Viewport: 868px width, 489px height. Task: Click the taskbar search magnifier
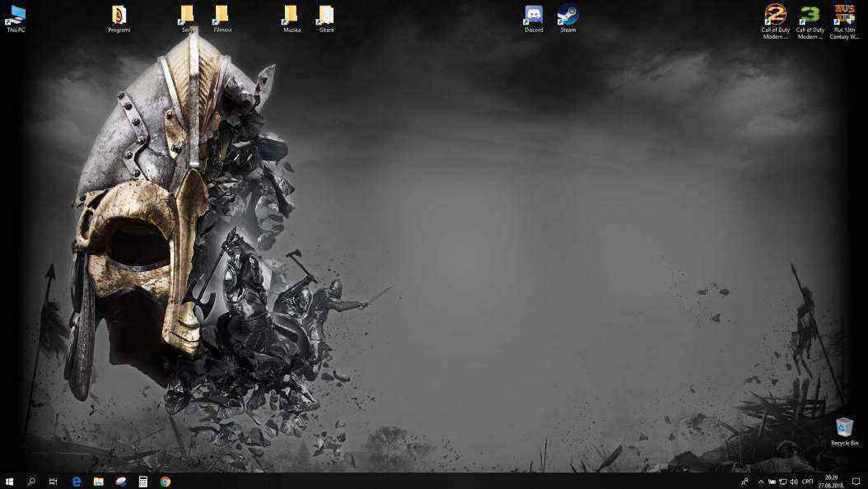(x=31, y=482)
